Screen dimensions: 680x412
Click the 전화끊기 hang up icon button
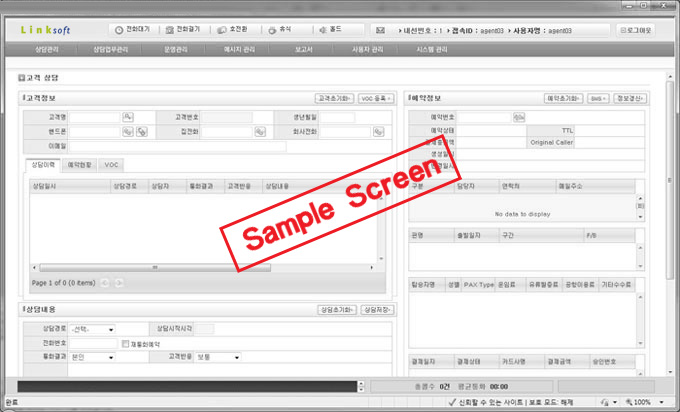[x=185, y=30]
